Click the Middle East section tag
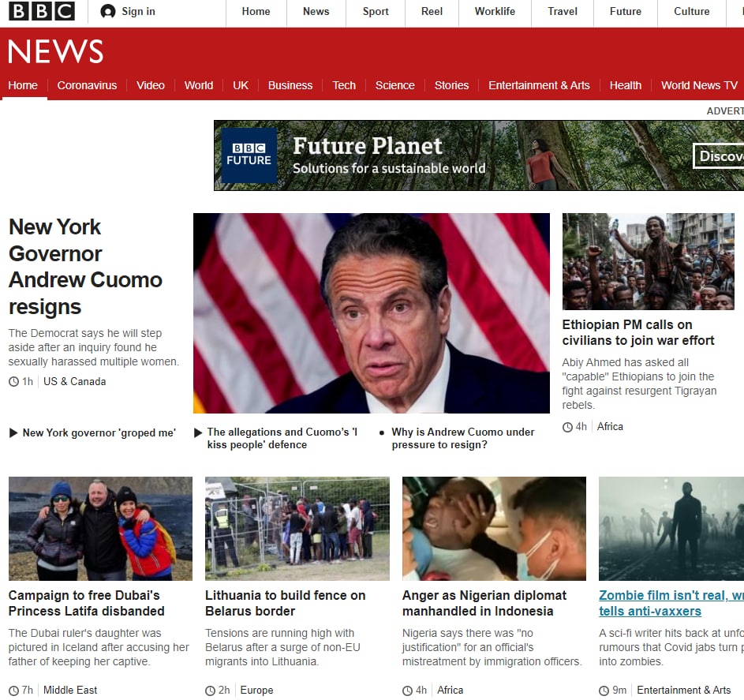 pos(70,690)
